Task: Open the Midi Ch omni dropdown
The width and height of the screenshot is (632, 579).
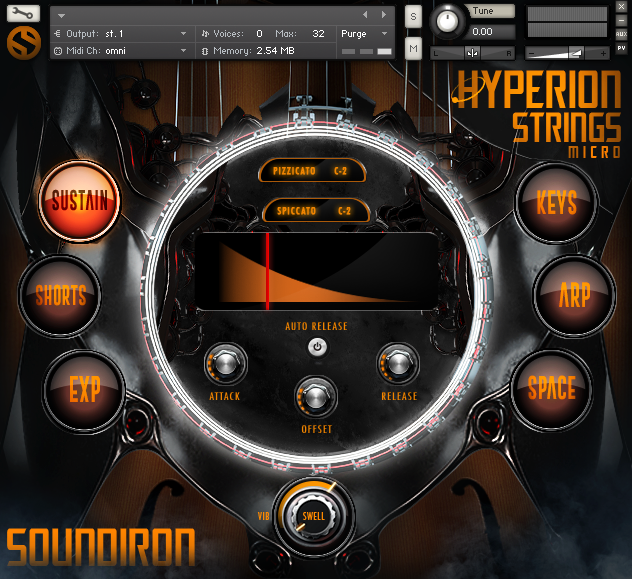Action: [121, 51]
